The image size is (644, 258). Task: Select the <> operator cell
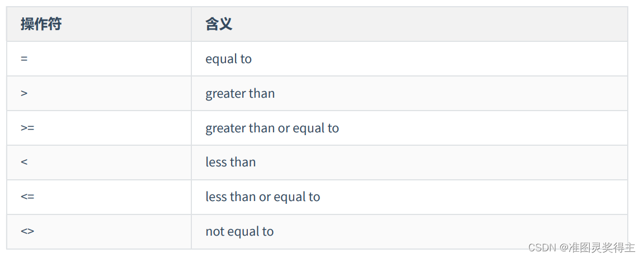click(99, 231)
